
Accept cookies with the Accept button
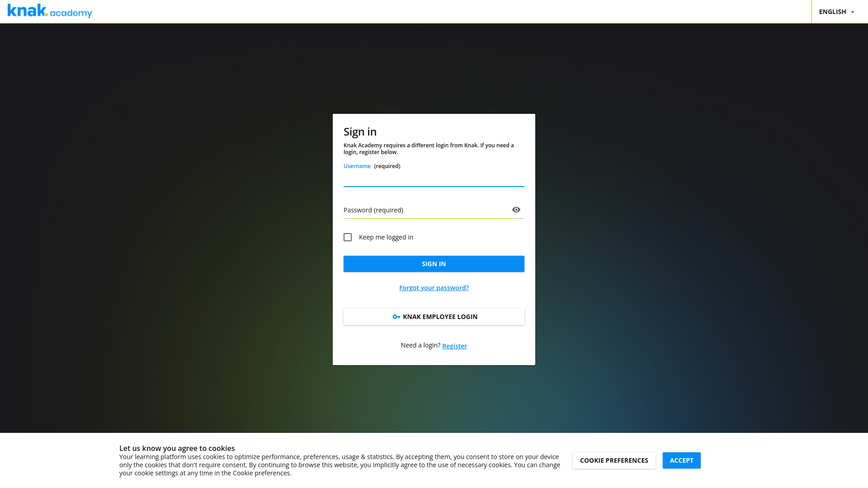[682, 460]
